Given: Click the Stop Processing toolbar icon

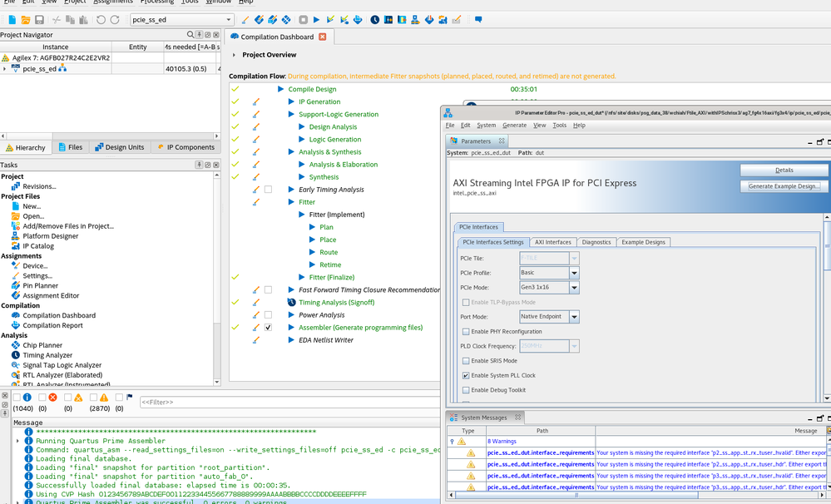Looking at the screenshot, I should (x=303, y=19).
